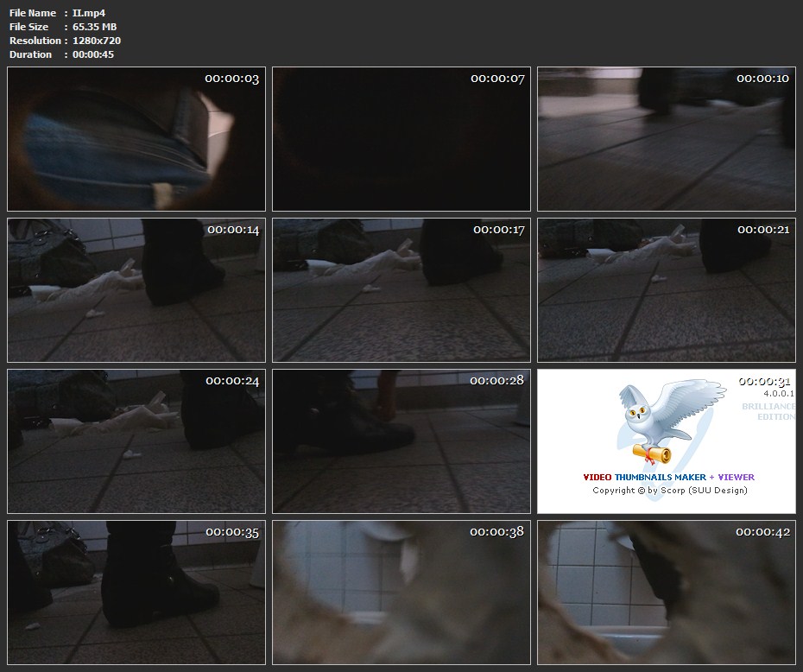
Task: Click the Copyright by Scorp (SUU Design) text
Action: pos(669,491)
